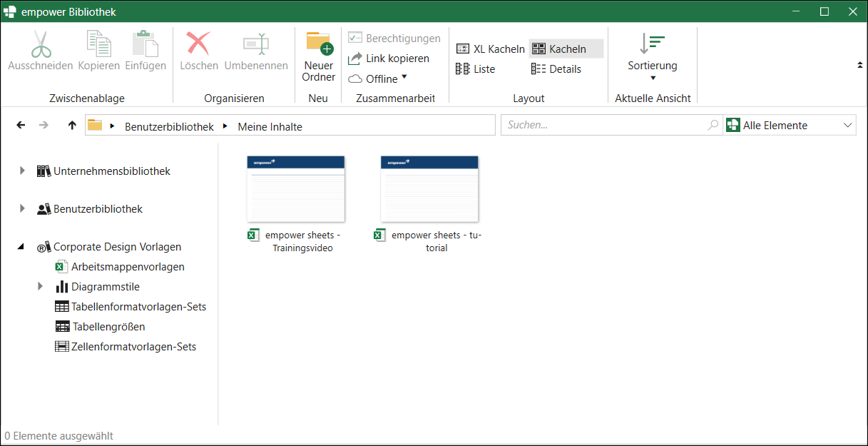Go forward with the right arrow
Viewport: 868px width, 446px height.
click(x=44, y=125)
